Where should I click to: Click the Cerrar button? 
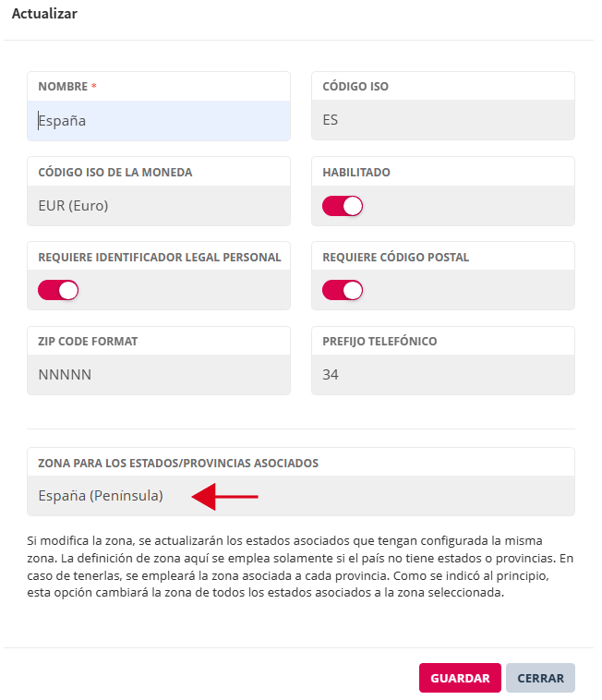click(540, 678)
